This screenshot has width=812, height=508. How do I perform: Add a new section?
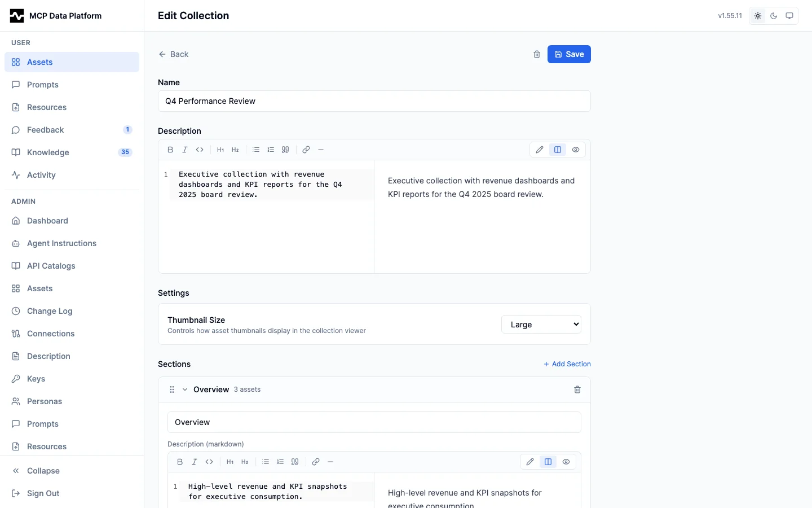click(x=567, y=364)
